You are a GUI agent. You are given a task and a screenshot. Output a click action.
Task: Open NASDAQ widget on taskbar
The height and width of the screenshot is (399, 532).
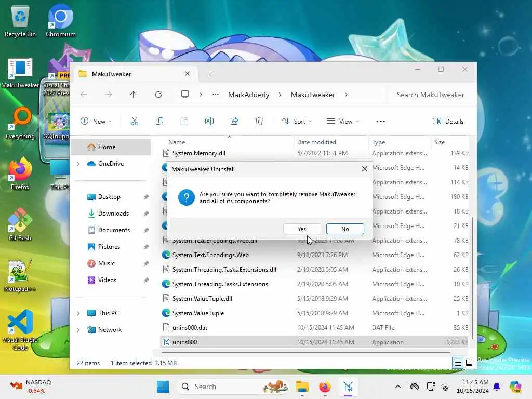31,387
